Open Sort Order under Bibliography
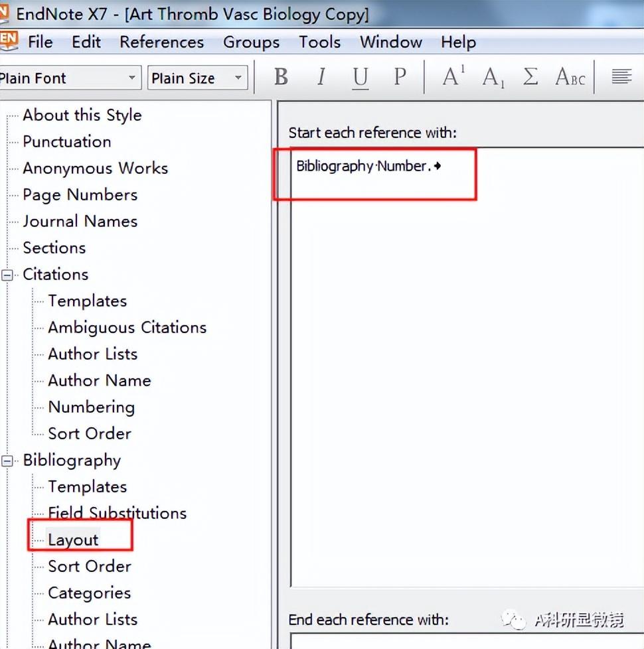 coord(90,566)
